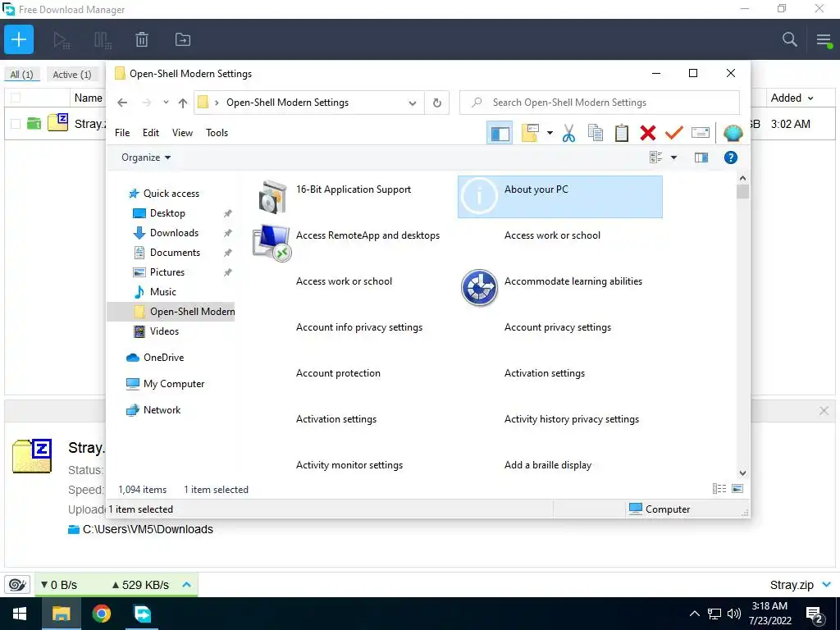Click the Refresh button in address bar
Screen dimensions: 840x630
coord(437,103)
